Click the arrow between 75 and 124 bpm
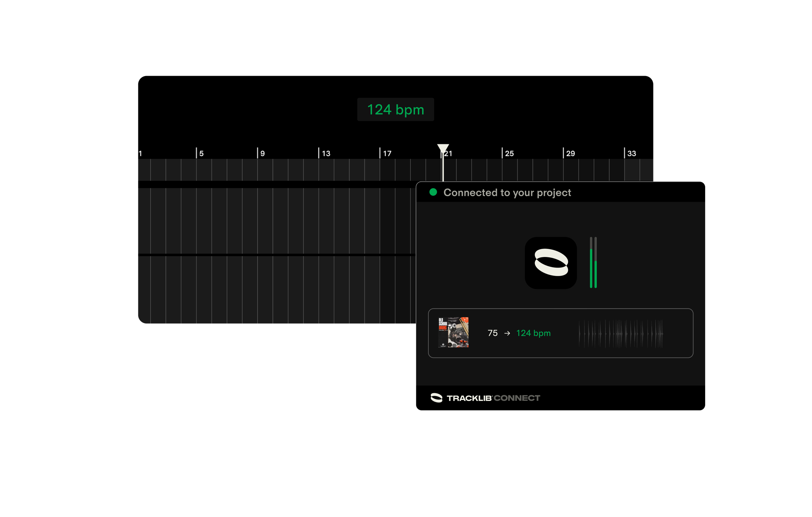The width and height of the screenshot is (812, 517). [507, 333]
